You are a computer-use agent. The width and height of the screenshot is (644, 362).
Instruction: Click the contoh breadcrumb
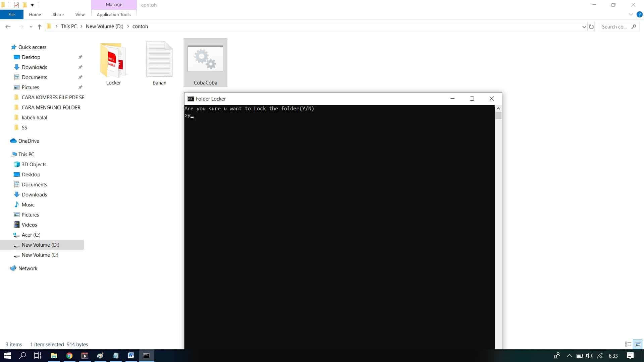[140, 26]
